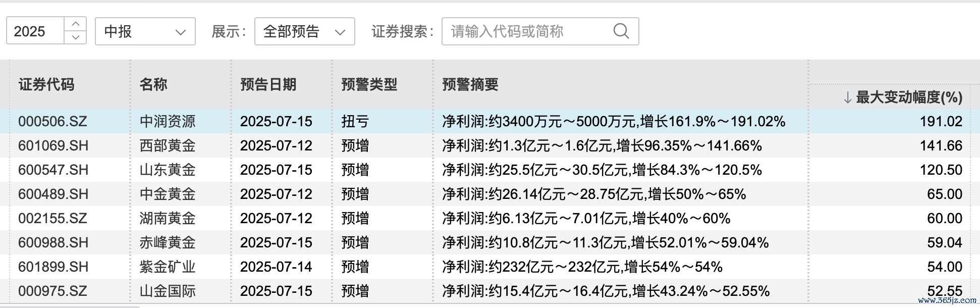Click the value 191.02
Viewport: 980px width, 308px height.
[941, 121]
